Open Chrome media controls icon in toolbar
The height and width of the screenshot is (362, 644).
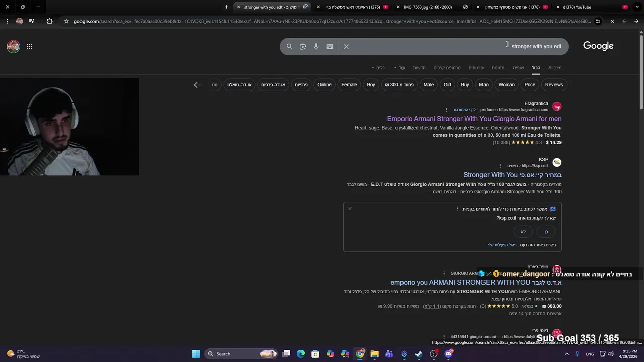click(32, 21)
